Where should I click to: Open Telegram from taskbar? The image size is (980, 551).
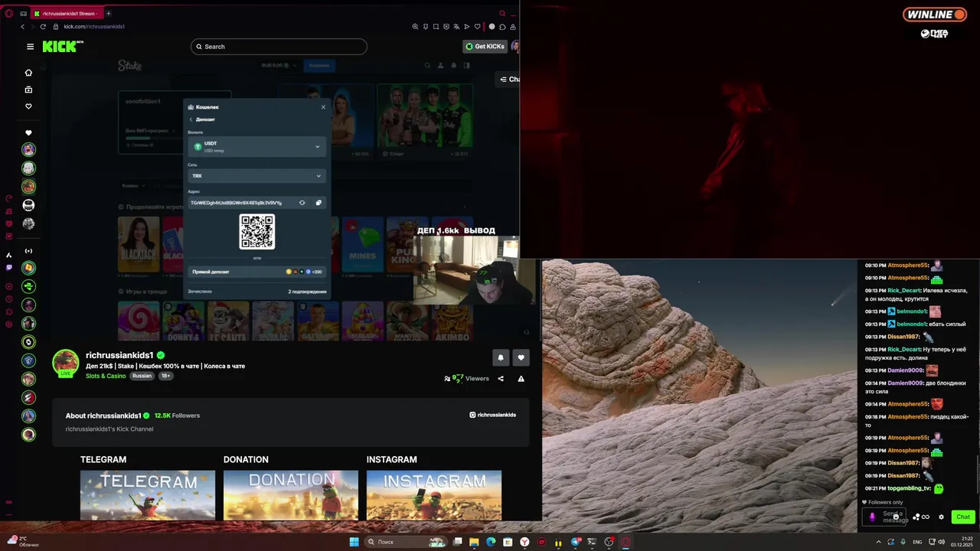[x=575, y=542]
